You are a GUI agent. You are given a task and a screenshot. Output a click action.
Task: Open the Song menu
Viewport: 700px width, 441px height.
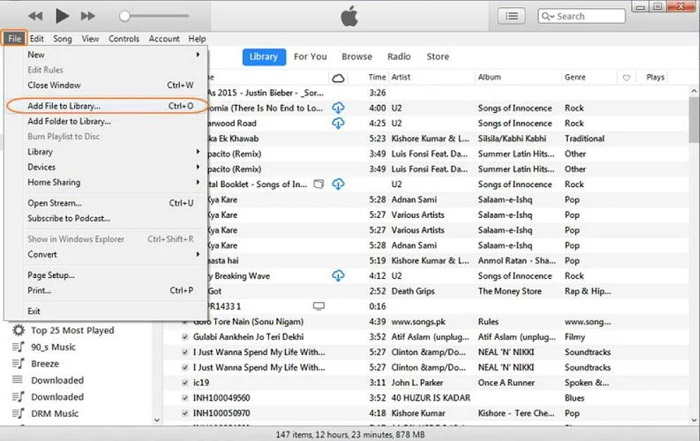(62, 39)
